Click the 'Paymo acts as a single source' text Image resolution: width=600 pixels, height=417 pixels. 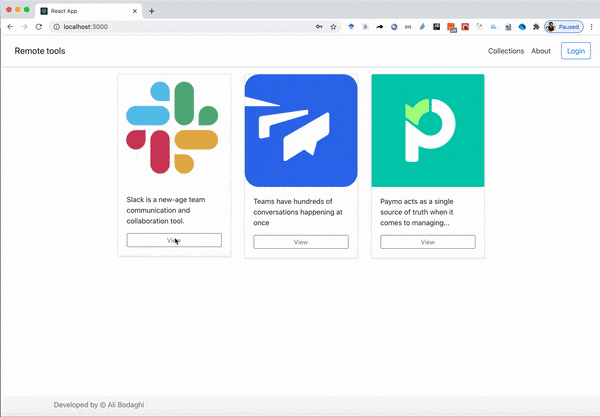(x=417, y=212)
